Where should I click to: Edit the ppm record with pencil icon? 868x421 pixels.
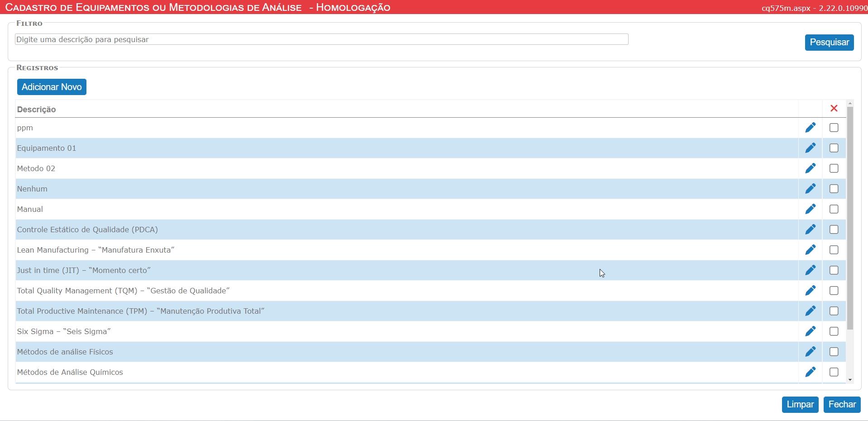coord(811,128)
